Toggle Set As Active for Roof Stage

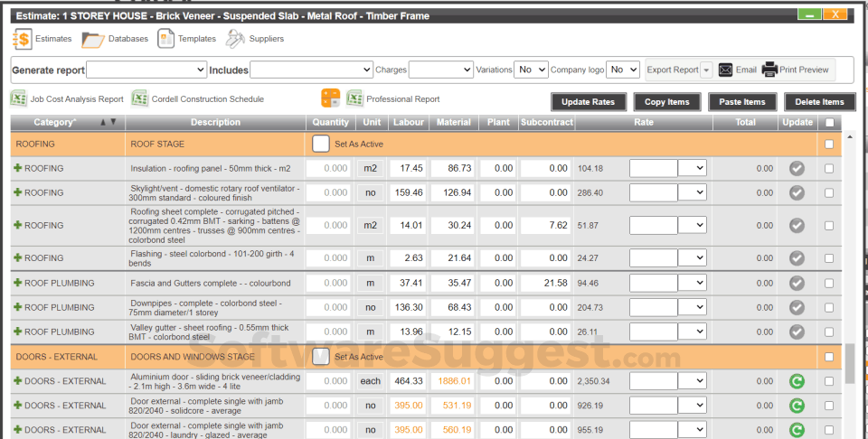pyautogui.click(x=321, y=143)
